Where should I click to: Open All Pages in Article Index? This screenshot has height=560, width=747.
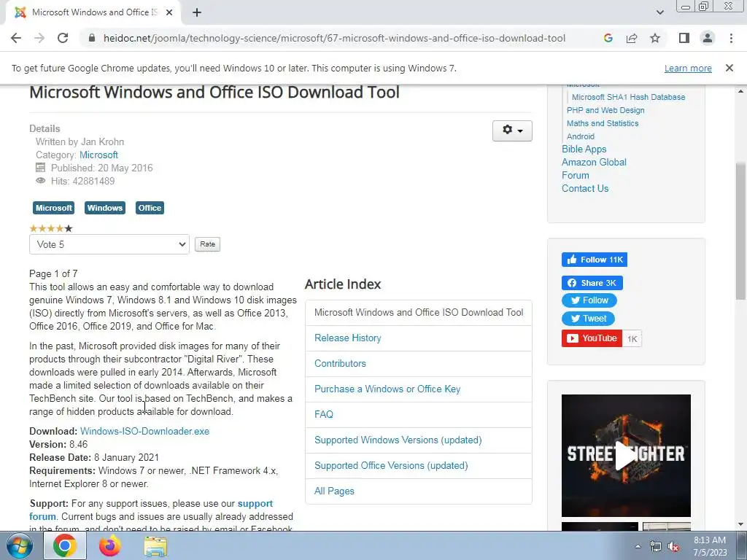click(x=334, y=491)
